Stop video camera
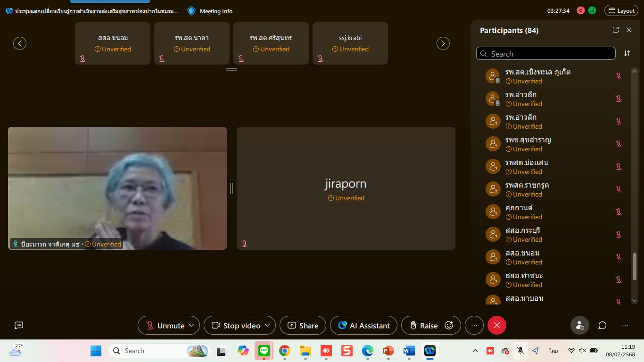 237,325
